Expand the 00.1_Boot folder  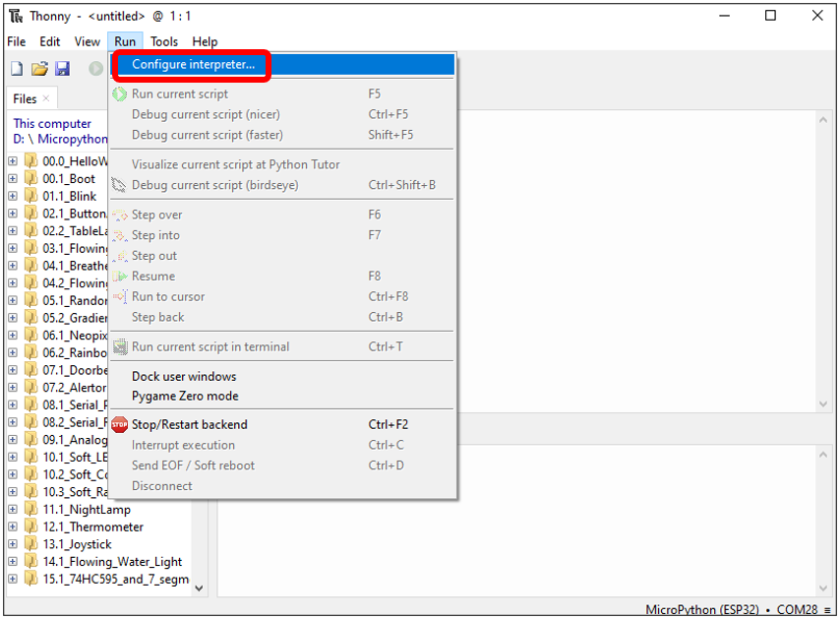coord(13,178)
